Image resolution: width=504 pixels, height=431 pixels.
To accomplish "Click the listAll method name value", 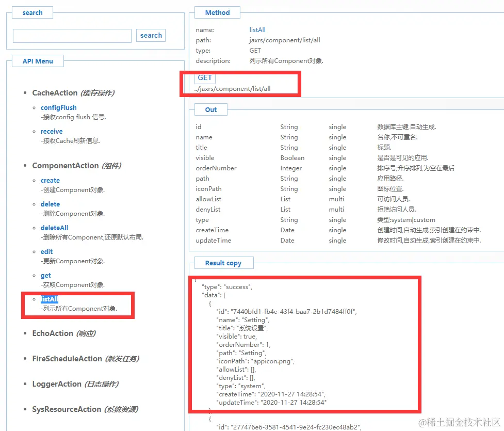I will coord(257,29).
